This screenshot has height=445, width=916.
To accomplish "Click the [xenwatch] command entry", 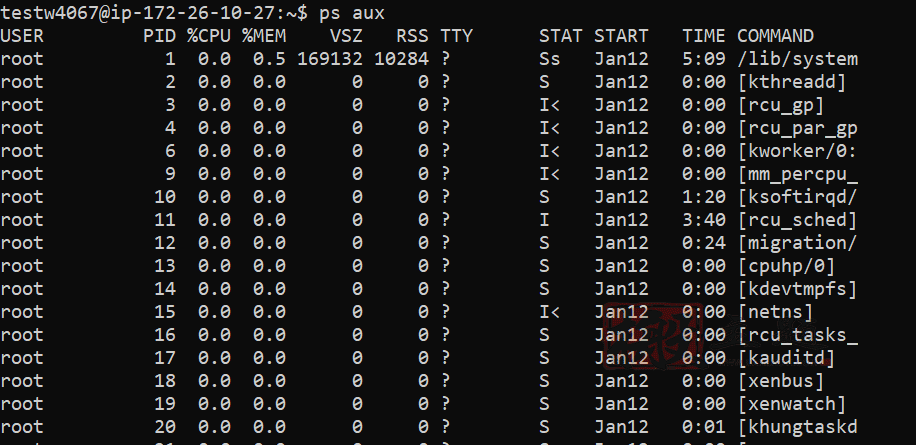I will [x=792, y=404].
